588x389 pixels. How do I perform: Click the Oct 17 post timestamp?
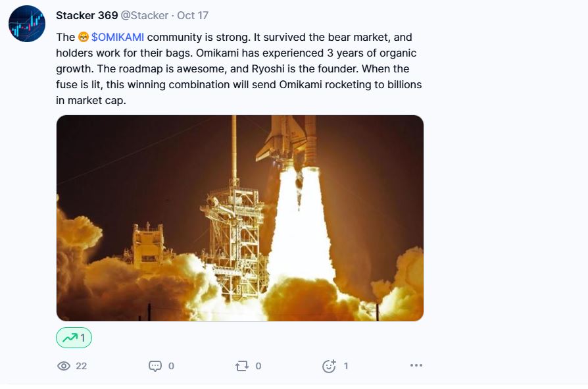coord(193,15)
